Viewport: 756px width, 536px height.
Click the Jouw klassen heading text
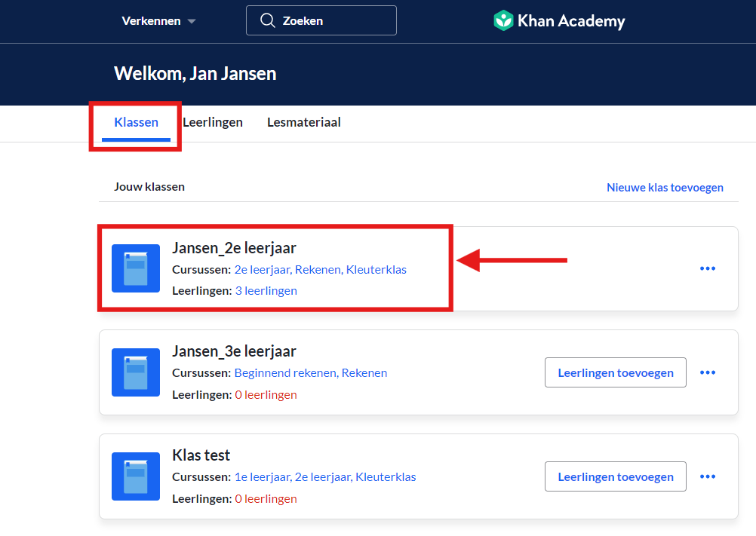coord(149,187)
